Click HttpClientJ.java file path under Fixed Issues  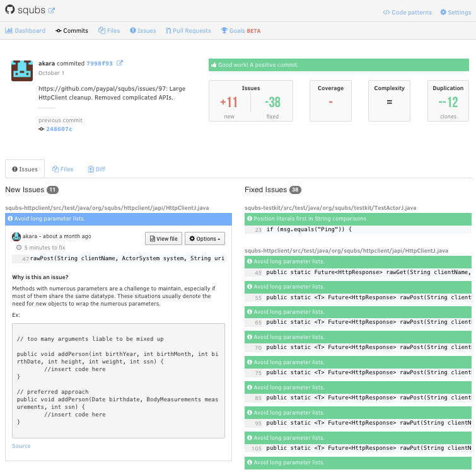click(x=346, y=251)
